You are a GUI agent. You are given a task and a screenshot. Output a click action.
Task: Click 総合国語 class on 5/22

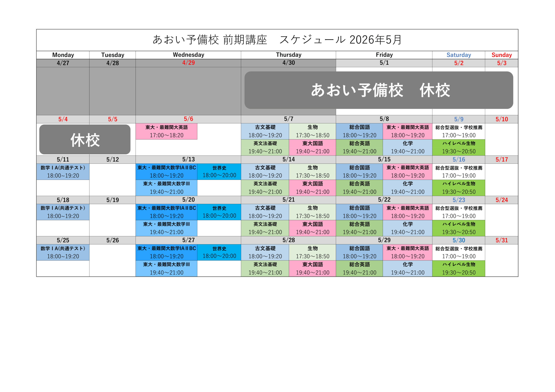359,212
